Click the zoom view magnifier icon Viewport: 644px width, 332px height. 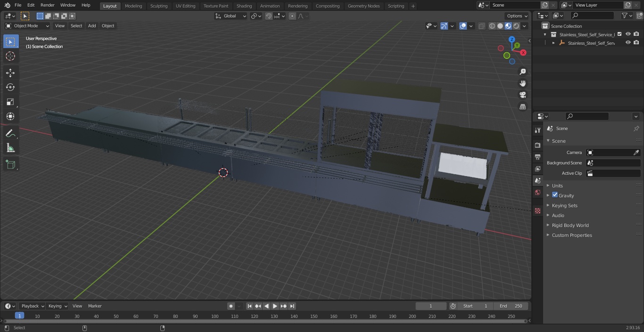pyautogui.click(x=522, y=72)
